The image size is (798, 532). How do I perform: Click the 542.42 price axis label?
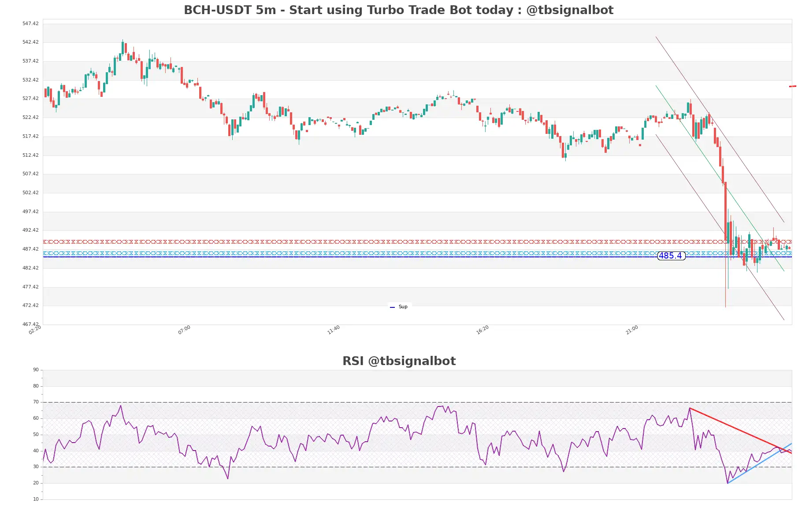click(x=30, y=42)
